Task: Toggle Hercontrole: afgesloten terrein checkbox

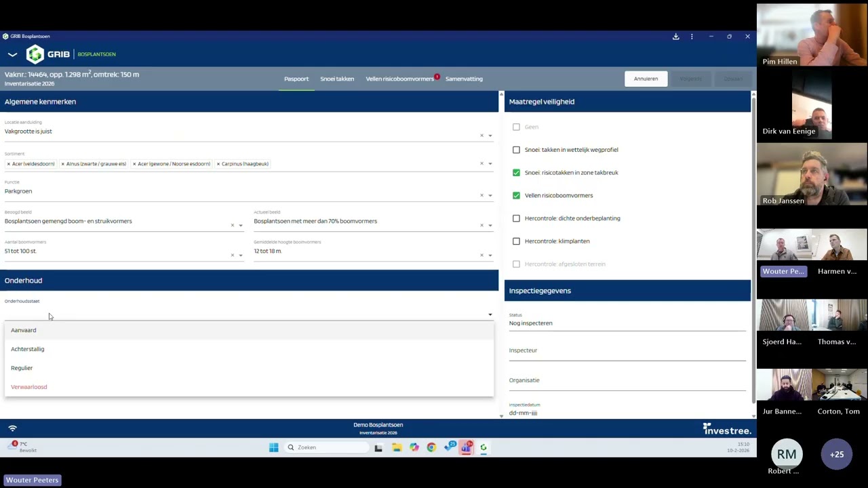Action: [516, 264]
